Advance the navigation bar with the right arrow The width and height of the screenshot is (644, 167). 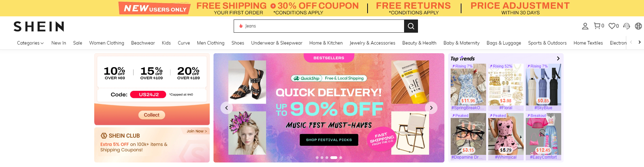[639, 42]
